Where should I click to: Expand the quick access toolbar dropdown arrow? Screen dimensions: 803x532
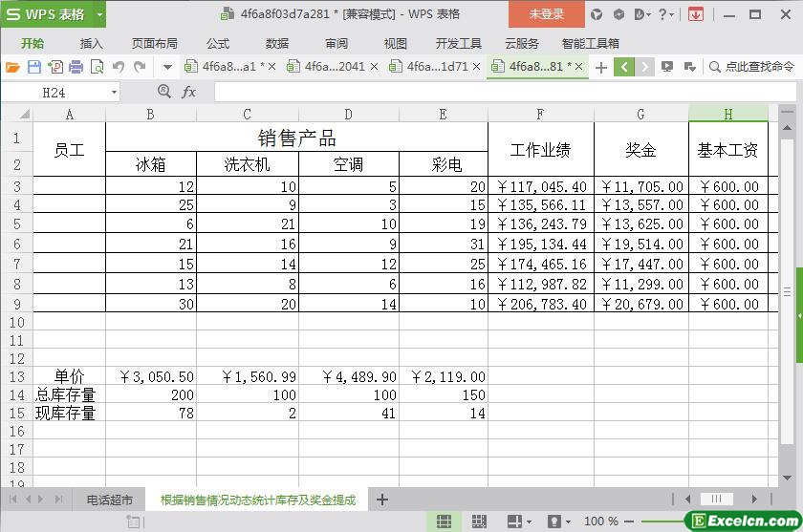tap(167, 67)
